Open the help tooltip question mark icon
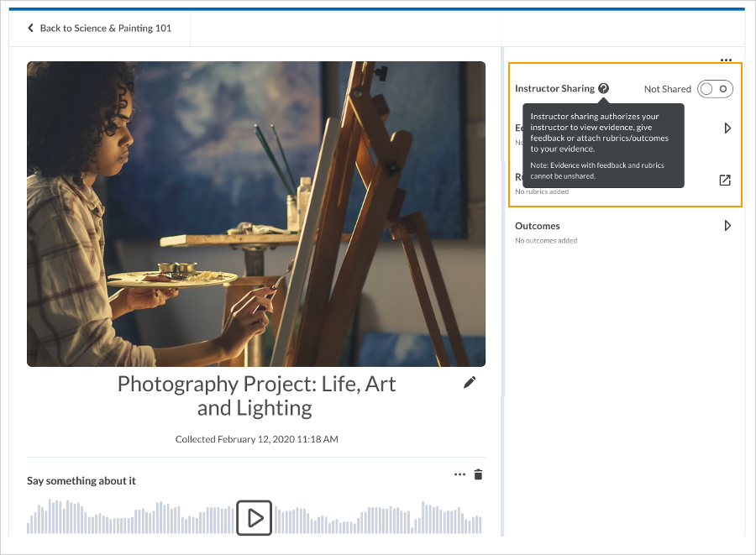756x555 pixels. point(604,88)
